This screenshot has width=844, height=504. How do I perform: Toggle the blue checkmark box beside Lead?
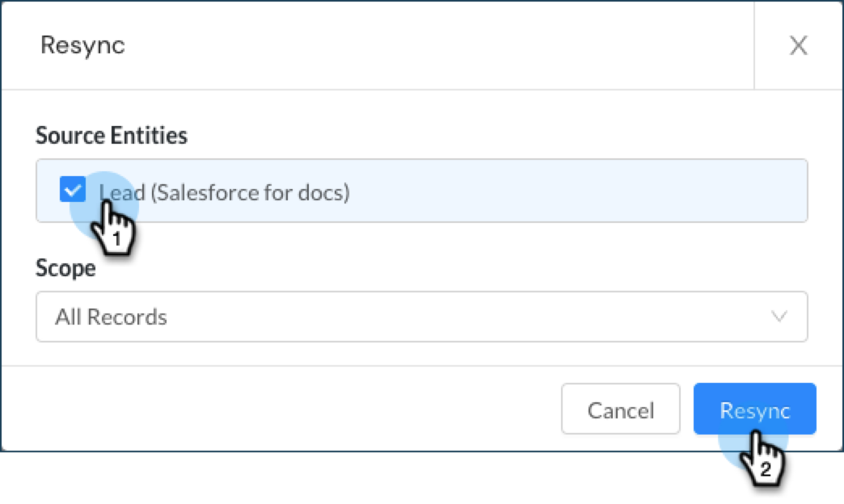(x=73, y=191)
